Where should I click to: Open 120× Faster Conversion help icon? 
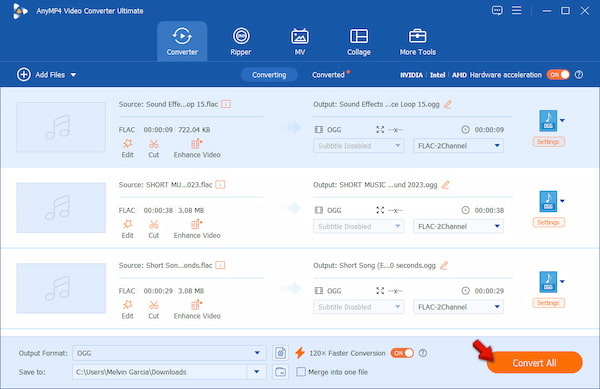click(x=423, y=353)
